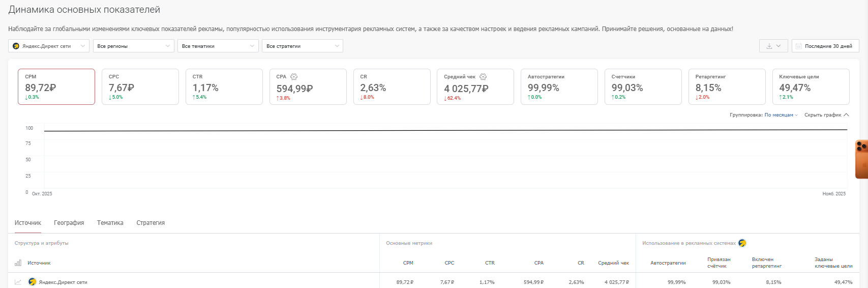The width and height of the screenshot is (868, 288).
Task: Select the CPM metric card
Action: [x=56, y=87]
